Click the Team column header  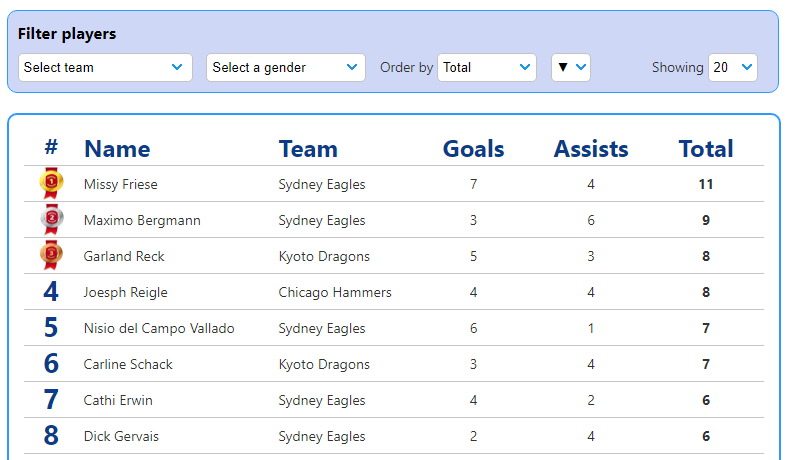308,149
